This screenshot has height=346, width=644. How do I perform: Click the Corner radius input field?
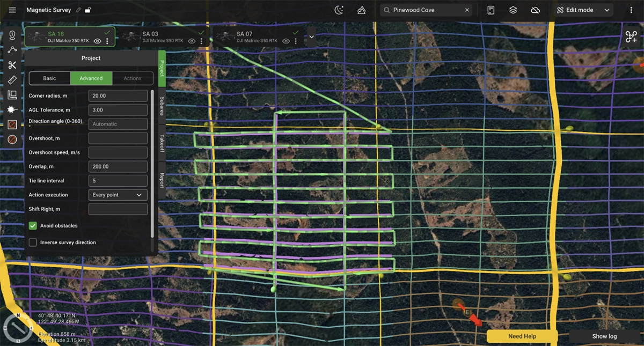click(118, 95)
